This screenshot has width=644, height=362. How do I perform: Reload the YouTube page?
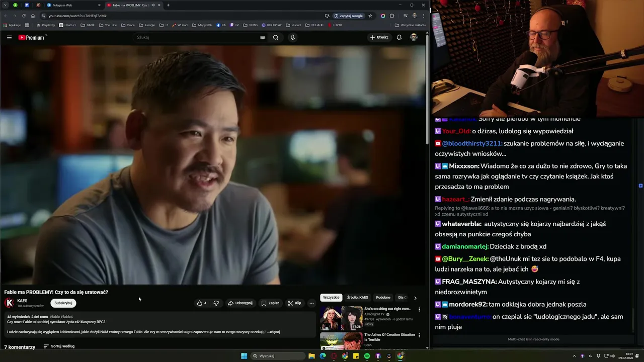point(24,16)
